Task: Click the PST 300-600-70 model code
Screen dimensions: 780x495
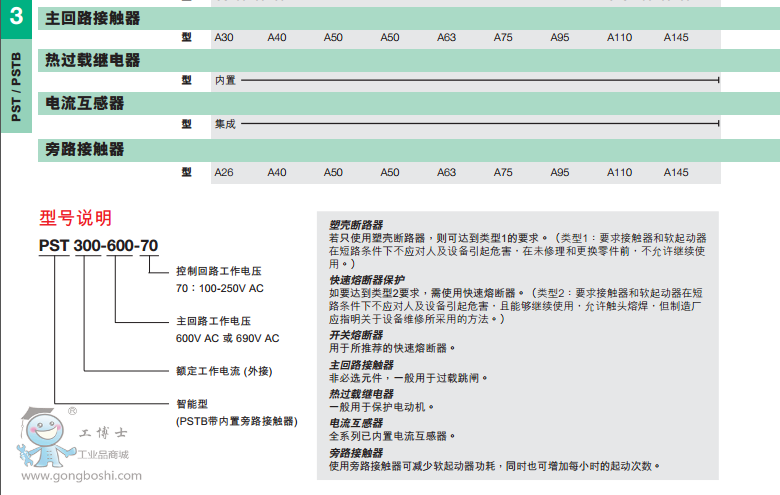Action: click(x=98, y=246)
